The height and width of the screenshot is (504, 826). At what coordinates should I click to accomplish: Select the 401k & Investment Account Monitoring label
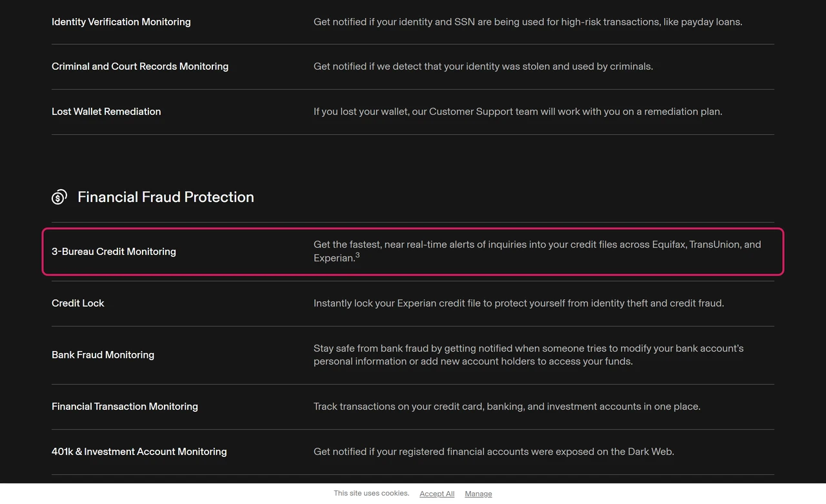tap(139, 452)
